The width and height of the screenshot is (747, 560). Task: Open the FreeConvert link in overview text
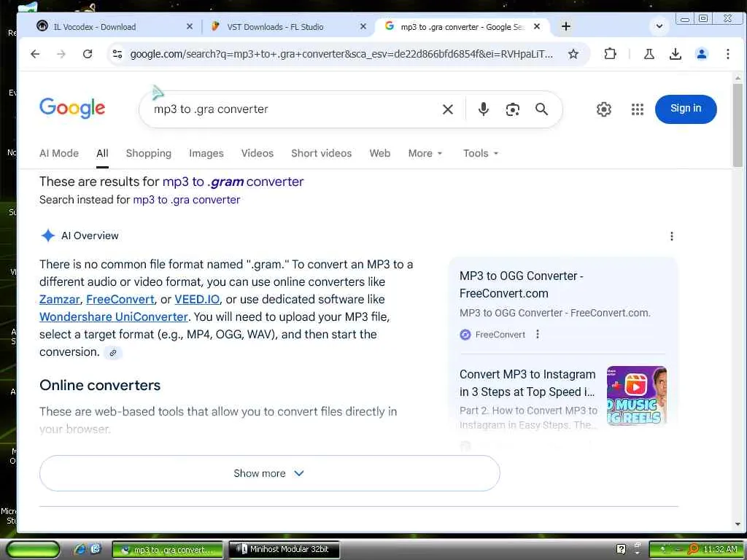(120, 300)
